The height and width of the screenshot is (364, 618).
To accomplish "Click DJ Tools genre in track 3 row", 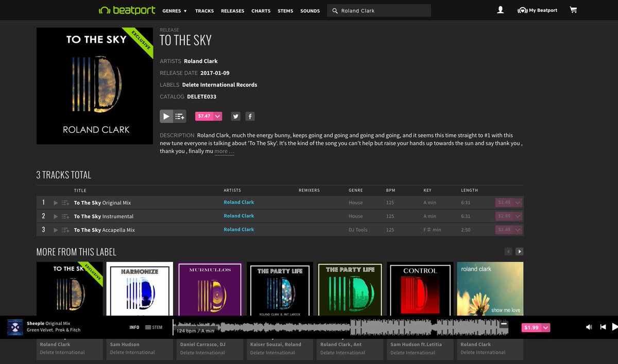I will pos(358,230).
